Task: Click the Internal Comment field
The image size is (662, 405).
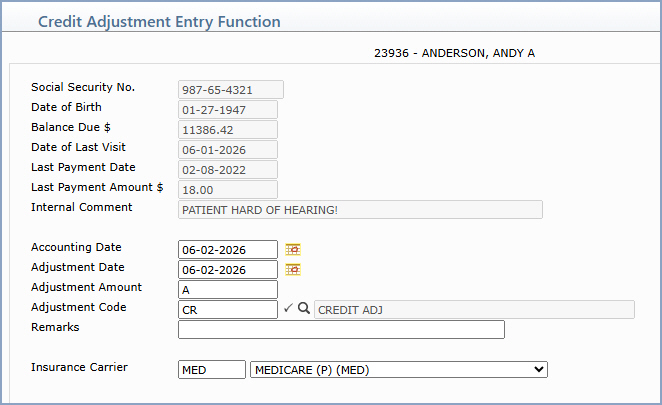Action: [360, 209]
